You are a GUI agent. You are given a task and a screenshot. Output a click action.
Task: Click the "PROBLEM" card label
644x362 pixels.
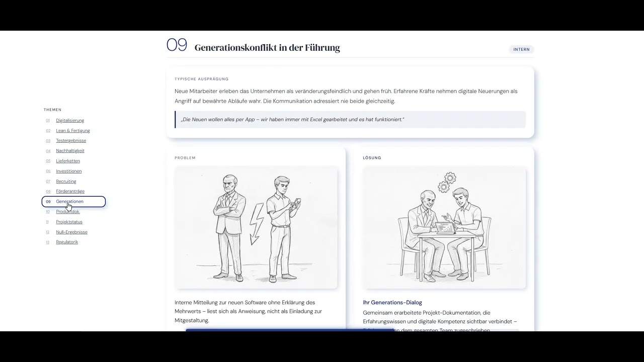(x=185, y=158)
